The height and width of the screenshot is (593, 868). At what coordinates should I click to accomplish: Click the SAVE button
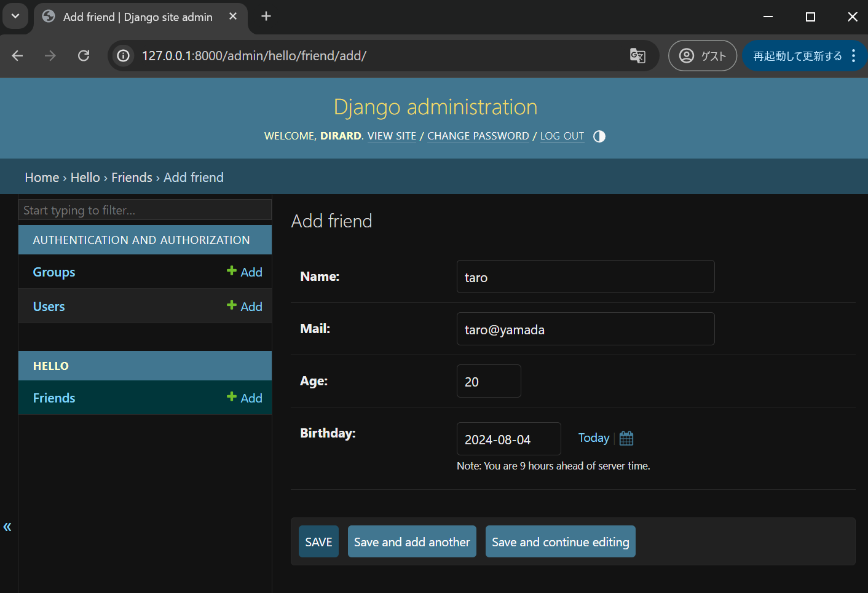tap(318, 541)
